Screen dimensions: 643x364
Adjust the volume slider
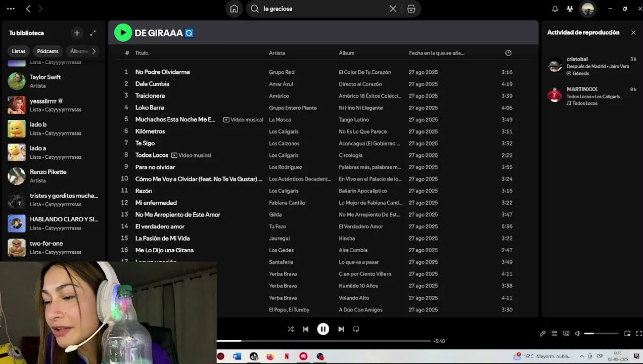[601, 334]
